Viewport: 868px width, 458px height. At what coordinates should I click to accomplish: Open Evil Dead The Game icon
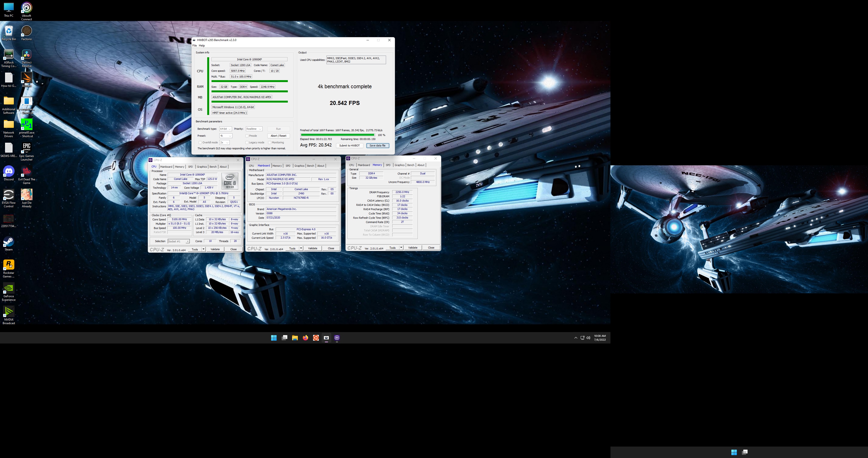[27, 175]
